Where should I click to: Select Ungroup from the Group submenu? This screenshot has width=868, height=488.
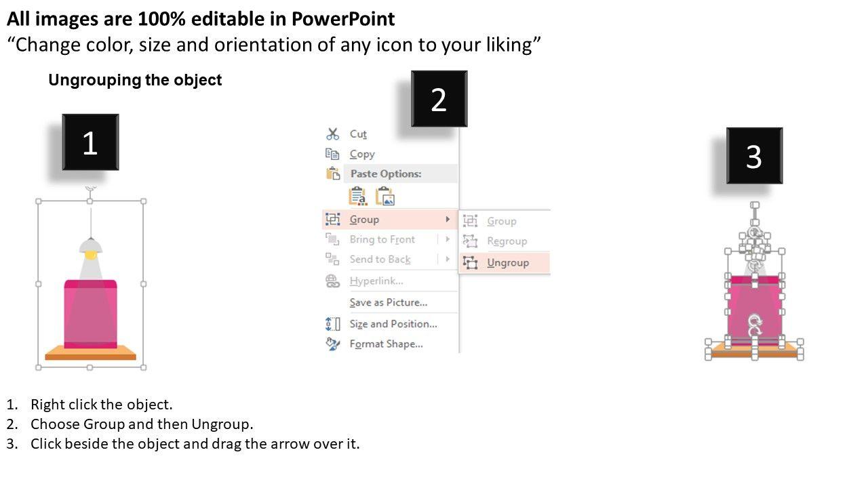click(x=508, y=263)
